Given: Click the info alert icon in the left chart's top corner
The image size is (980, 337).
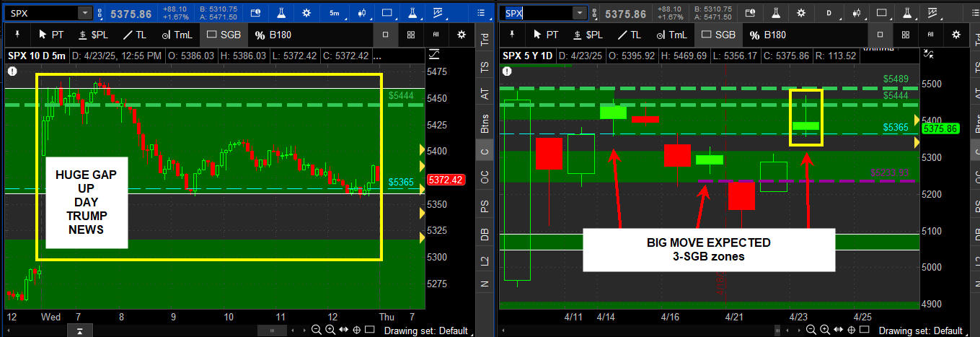Looking at the screenshot, I should (12, 71).
